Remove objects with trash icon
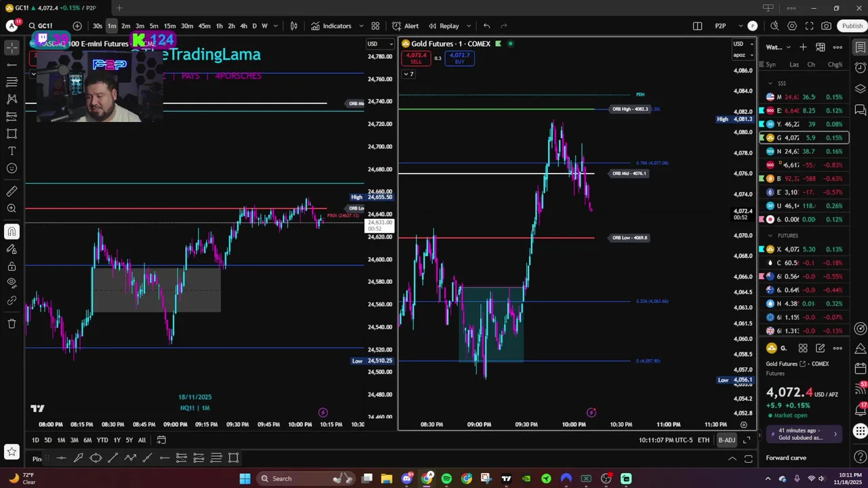868x488 pixels. point(12,323)
